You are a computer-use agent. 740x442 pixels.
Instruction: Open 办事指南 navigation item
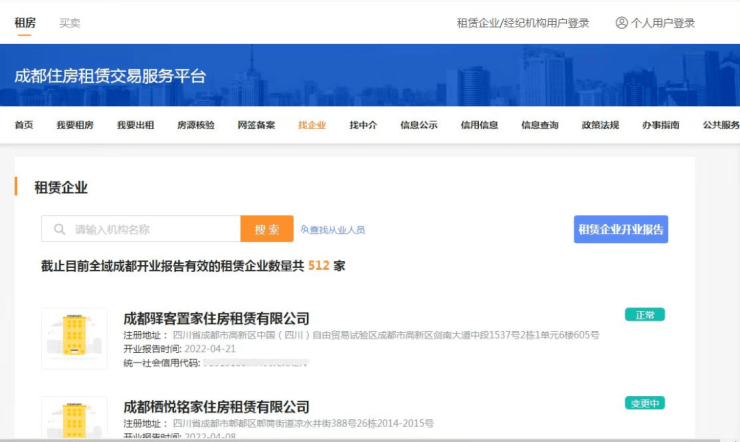[x=660, y=125]
